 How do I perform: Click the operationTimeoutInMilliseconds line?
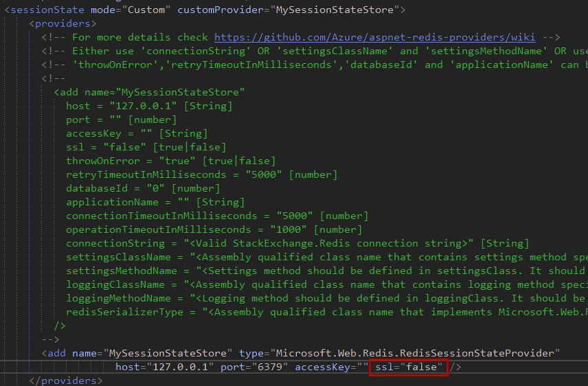click(x=214, y=229)
